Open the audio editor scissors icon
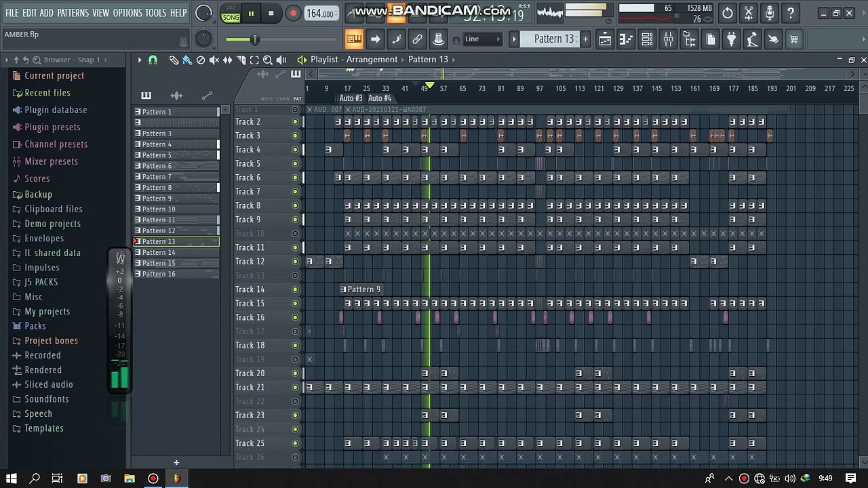The image size is (868, 488). tap(748, 13)
